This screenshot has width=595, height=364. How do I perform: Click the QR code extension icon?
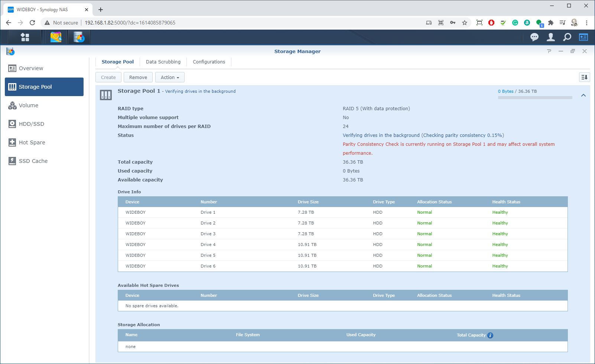(x=441, y=23)
